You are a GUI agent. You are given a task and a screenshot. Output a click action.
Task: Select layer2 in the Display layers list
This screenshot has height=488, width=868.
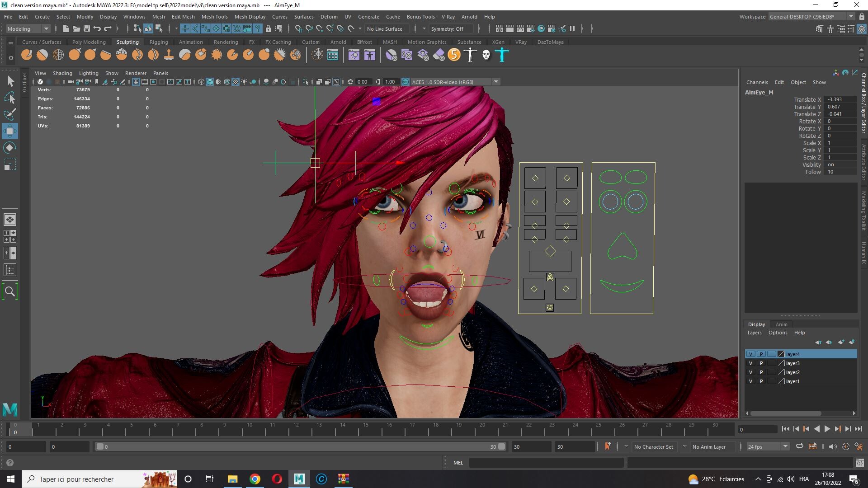click(x=793, y=372)
